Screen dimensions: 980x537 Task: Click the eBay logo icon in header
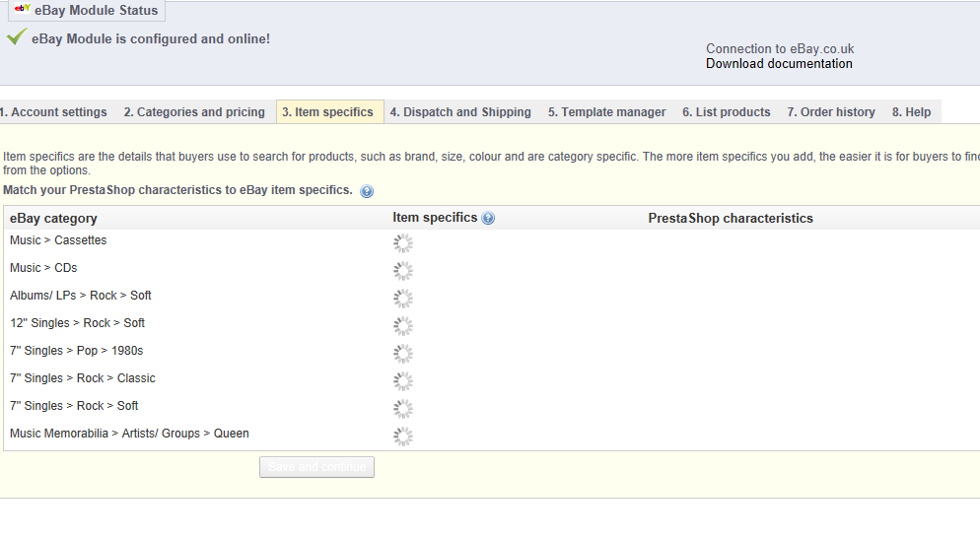point(22,10)
